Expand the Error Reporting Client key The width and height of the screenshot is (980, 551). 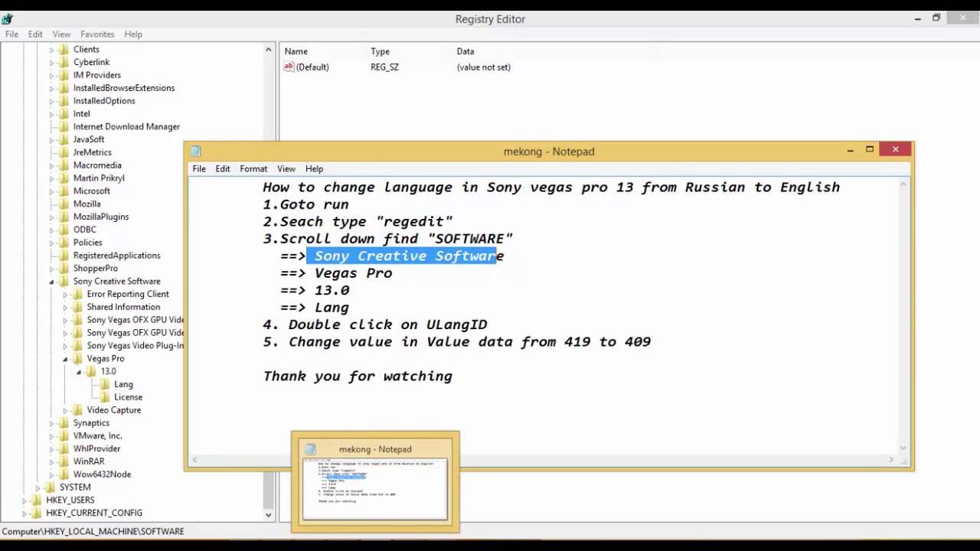[x=66, y=295]
